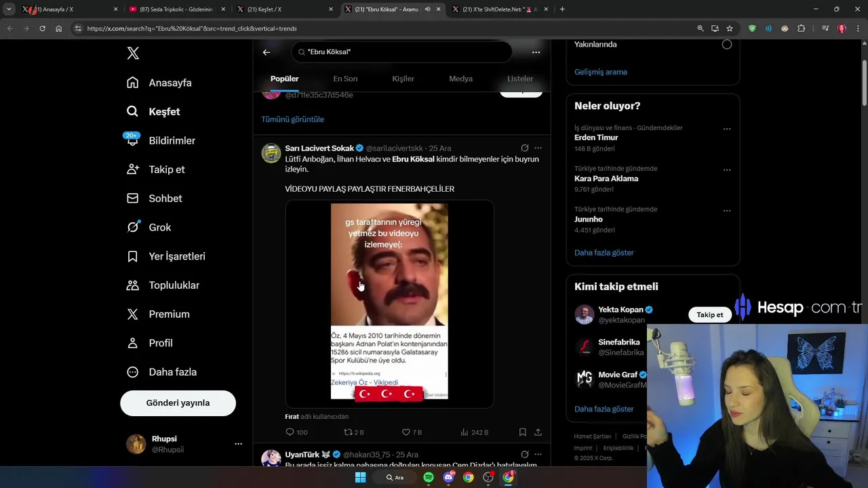
Task: Repost the Sarı Lacivert Sokak post
Action: pyautogui.click(x=354, y=432)
